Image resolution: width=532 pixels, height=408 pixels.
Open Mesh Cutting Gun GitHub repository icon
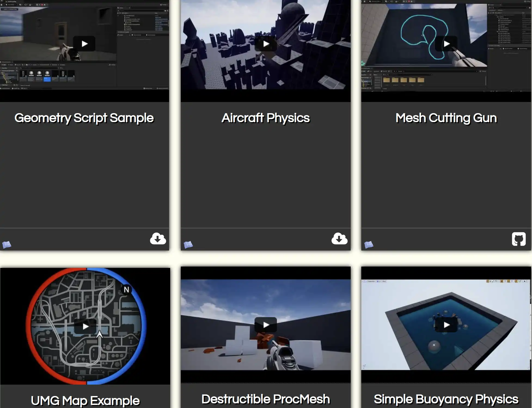point(518,239)
